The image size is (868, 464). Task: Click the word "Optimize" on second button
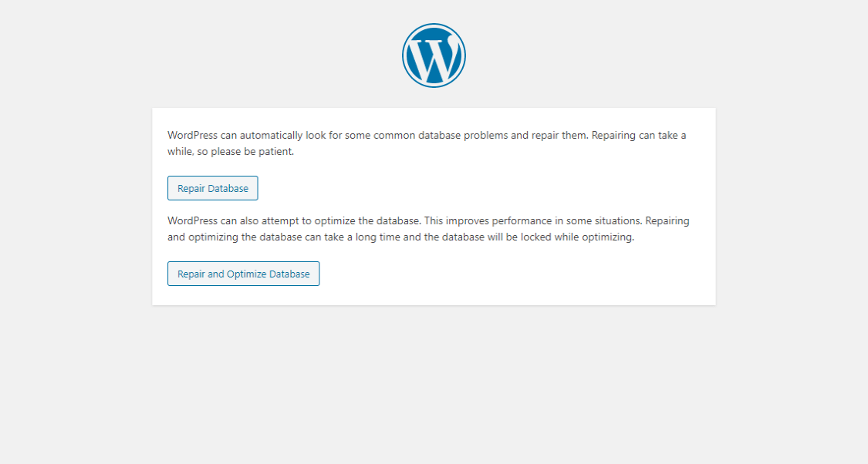(246, 274)
